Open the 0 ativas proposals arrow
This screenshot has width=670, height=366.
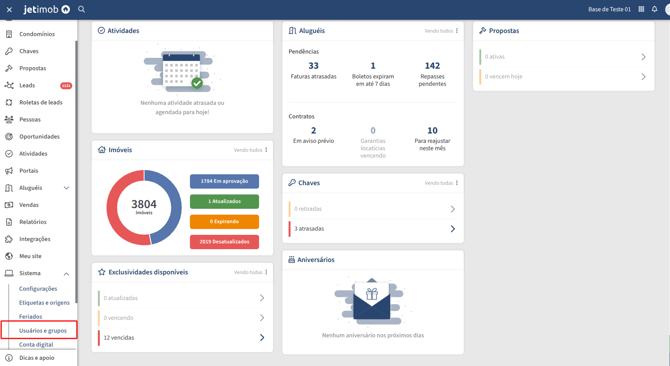(643, 57)
